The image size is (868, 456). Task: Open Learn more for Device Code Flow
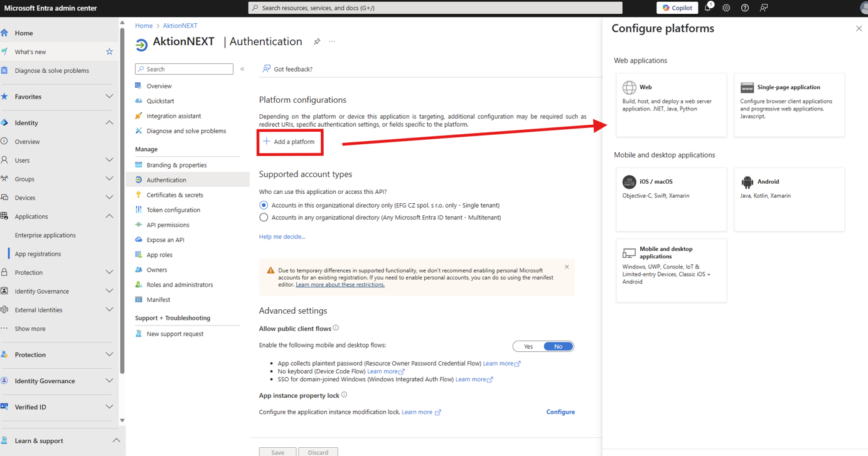click(385, 371)
